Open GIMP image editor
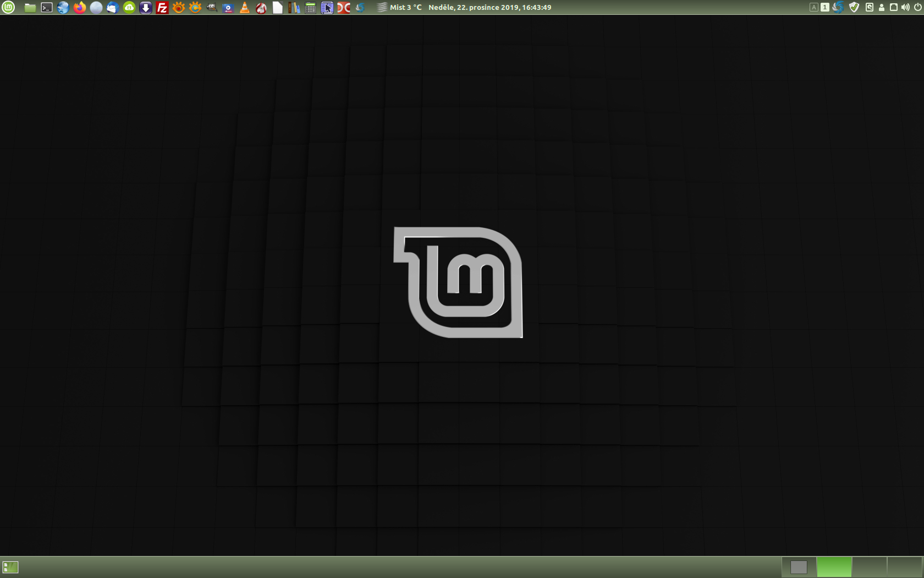The height and width of the screenshot is (578, 924). tap(213, 8)
